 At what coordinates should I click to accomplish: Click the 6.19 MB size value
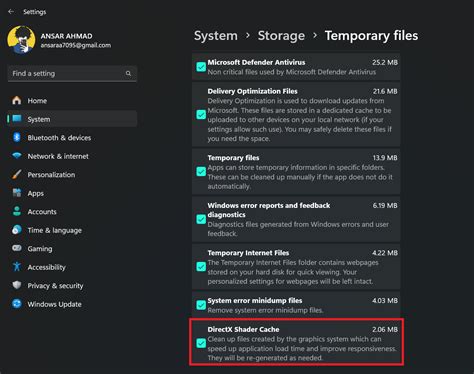(385, 205)
